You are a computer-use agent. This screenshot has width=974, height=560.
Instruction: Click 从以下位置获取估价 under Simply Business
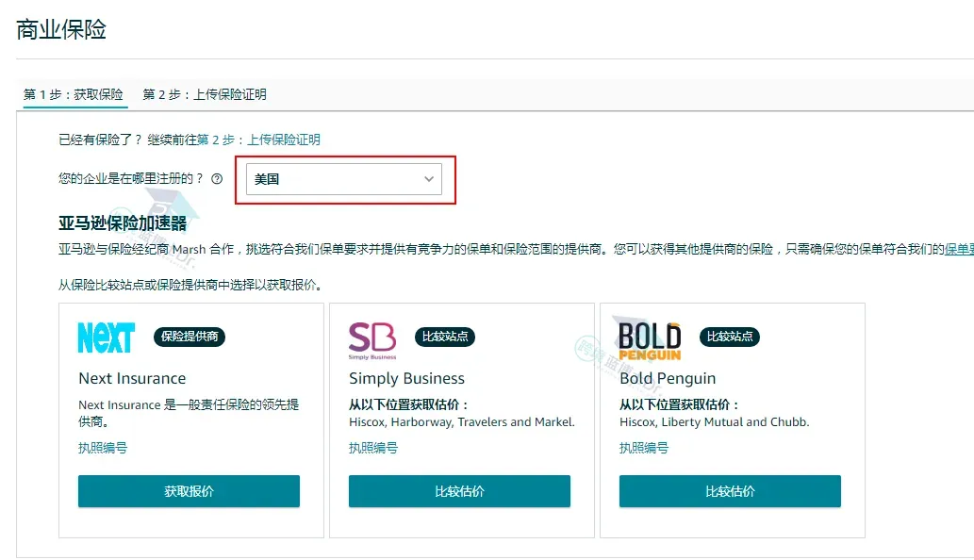coord(408,404)
